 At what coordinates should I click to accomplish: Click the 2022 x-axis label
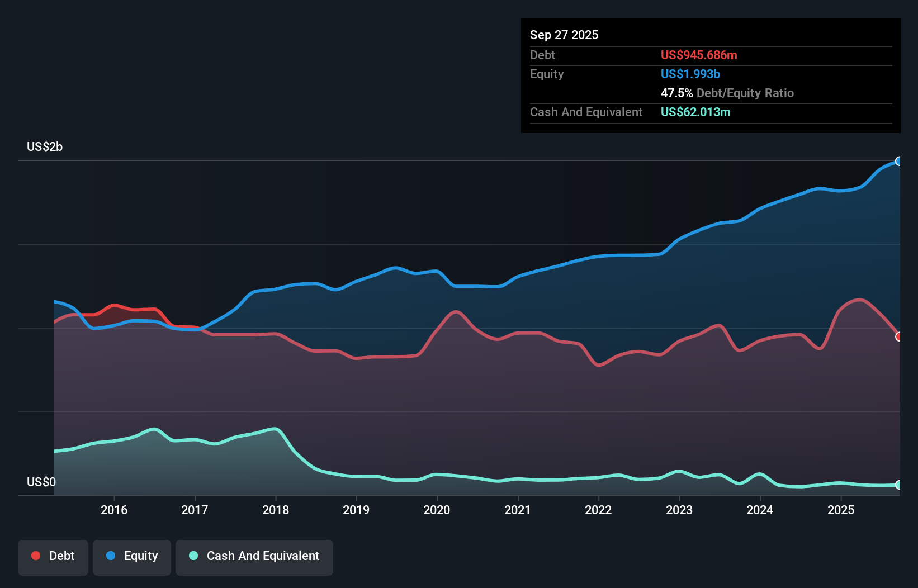(x=598, y=510)
